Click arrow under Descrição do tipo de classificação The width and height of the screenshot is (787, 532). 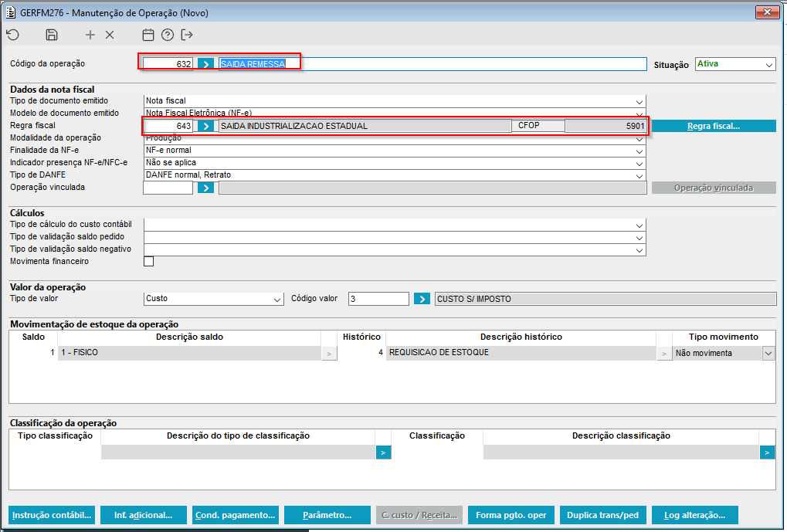point(384,452)
